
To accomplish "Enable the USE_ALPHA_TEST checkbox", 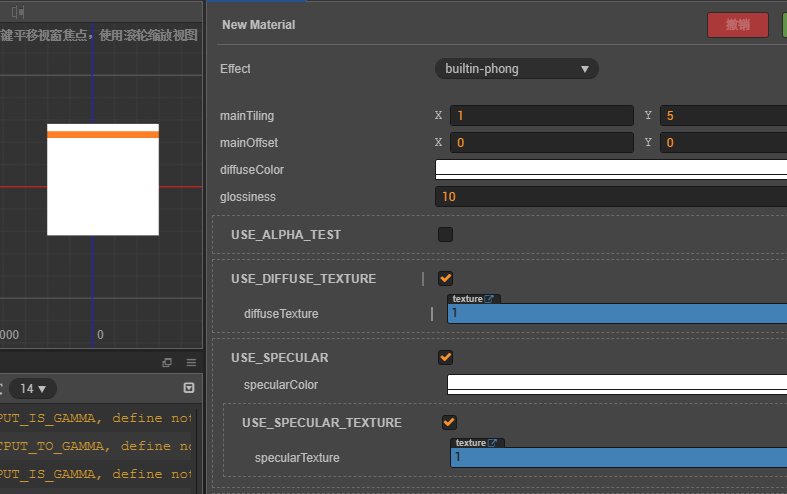I will click(445, 235).
